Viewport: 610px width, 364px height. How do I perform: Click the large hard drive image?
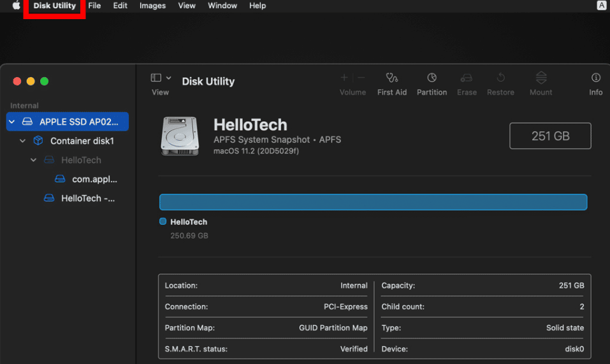[180, 136]
